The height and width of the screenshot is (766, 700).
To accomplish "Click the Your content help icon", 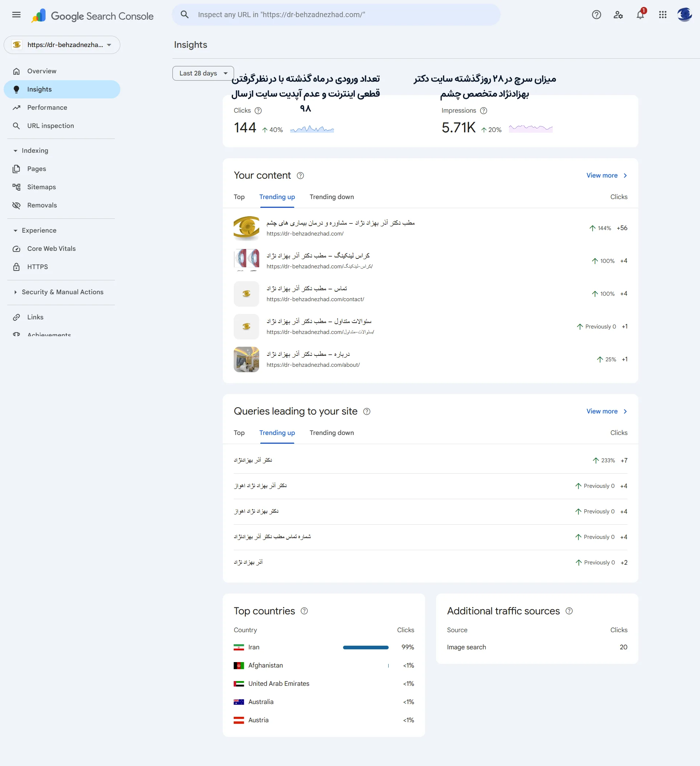I will [x=300, y=175].
